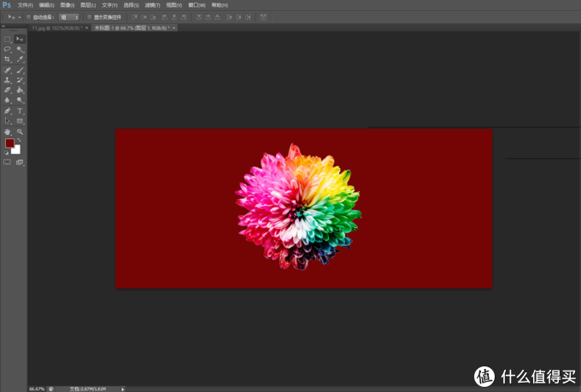
Task: Open the 滤镜 (Filter) menu
Action: point(152,5)
